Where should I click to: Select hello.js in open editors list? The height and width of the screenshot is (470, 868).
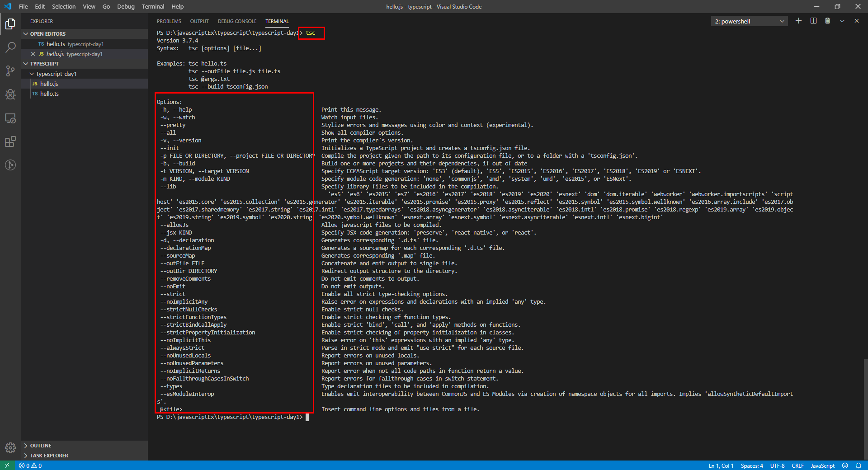coord(85,54)
